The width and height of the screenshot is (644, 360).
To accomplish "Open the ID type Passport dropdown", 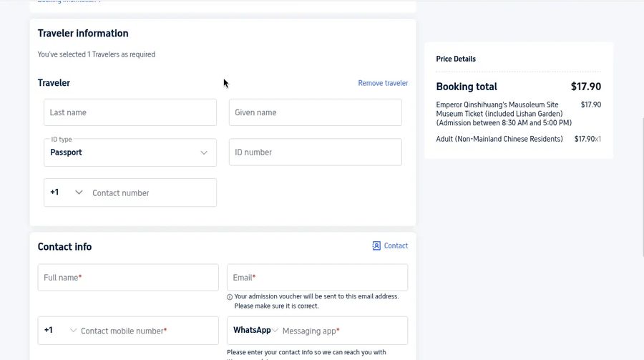I will click(130, 152).
